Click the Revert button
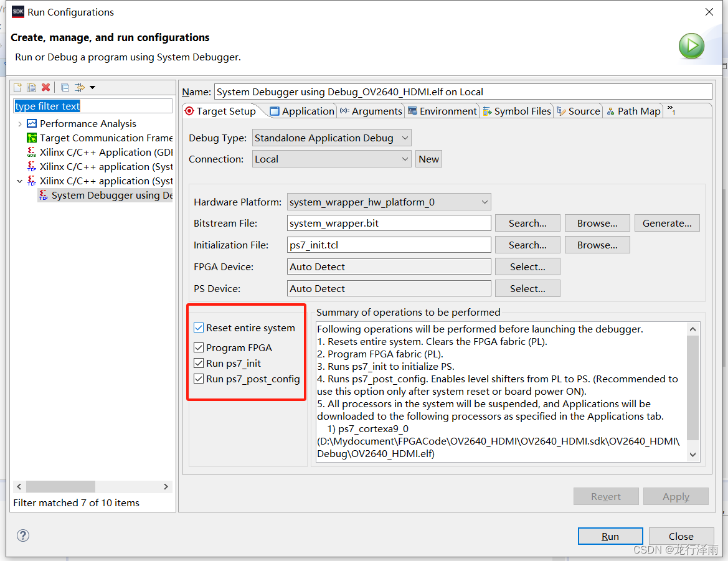 [605, 496]
